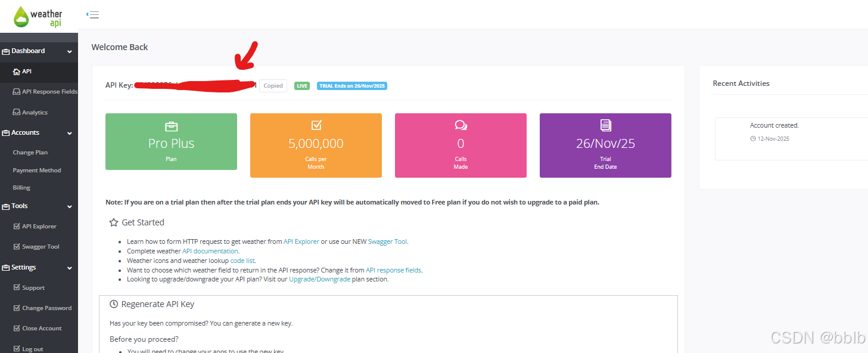The image size is (868, 353).
Task: Open the API documentation link
Action: 210,251
